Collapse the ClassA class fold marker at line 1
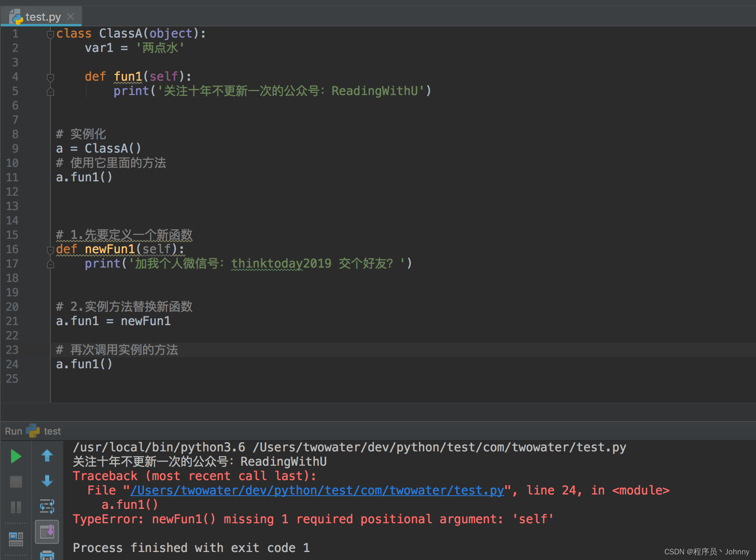Screen dimensions: 756x560 point(50,35)
